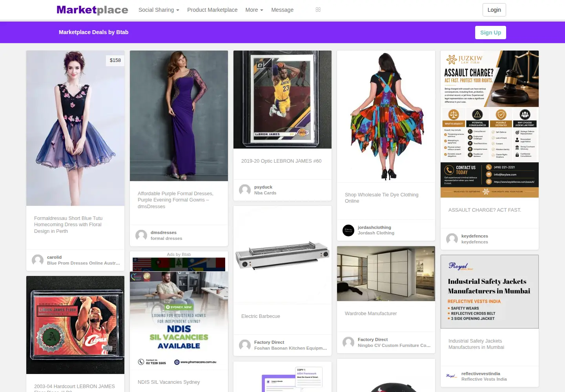The width and height of the screenshot is (565, 392).
Task: Click the Marketplace logo
Action: point(92,10)
